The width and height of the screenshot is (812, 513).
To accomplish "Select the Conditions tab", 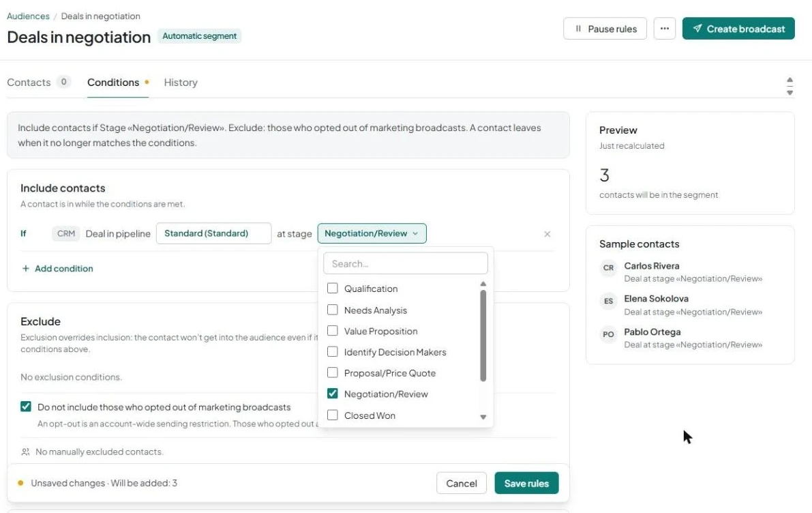I will (x=113, y=83).
